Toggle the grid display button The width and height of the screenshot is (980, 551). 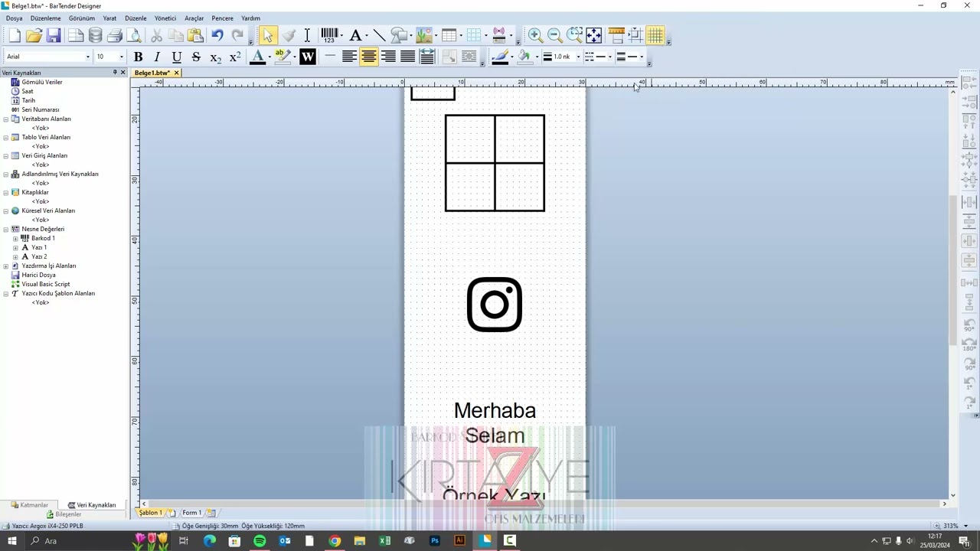(655, 35)
